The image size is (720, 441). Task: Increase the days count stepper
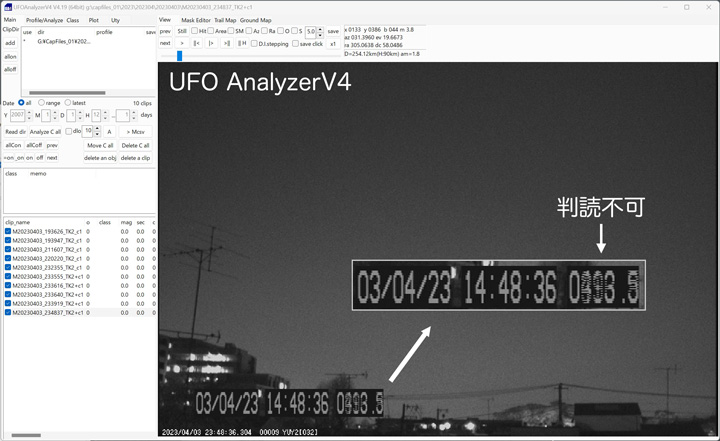point(134,113)
